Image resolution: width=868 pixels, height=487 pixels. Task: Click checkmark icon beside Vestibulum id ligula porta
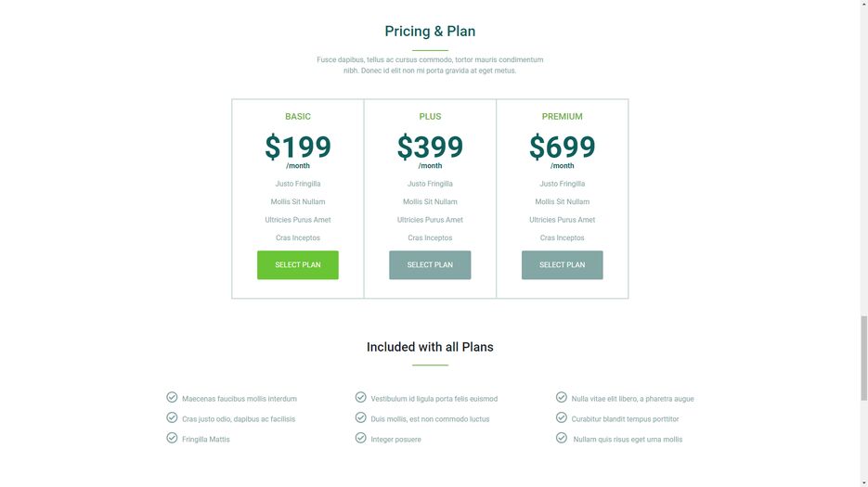[361, 397]
